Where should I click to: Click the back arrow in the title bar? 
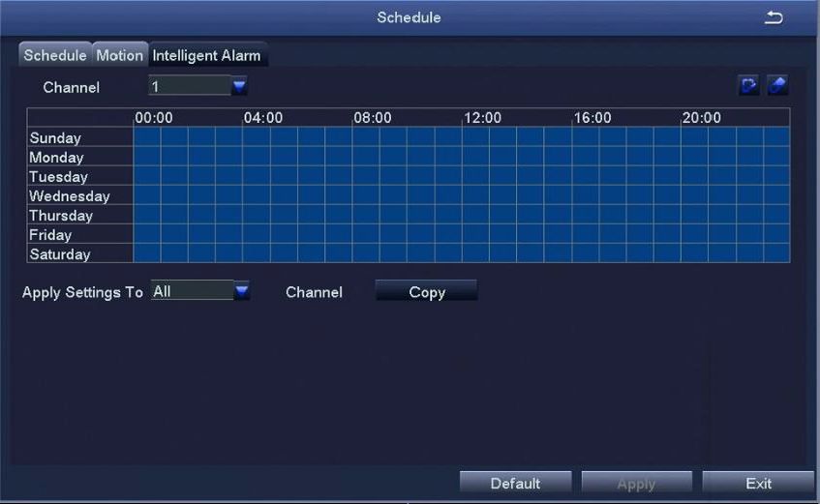point(774,18)
